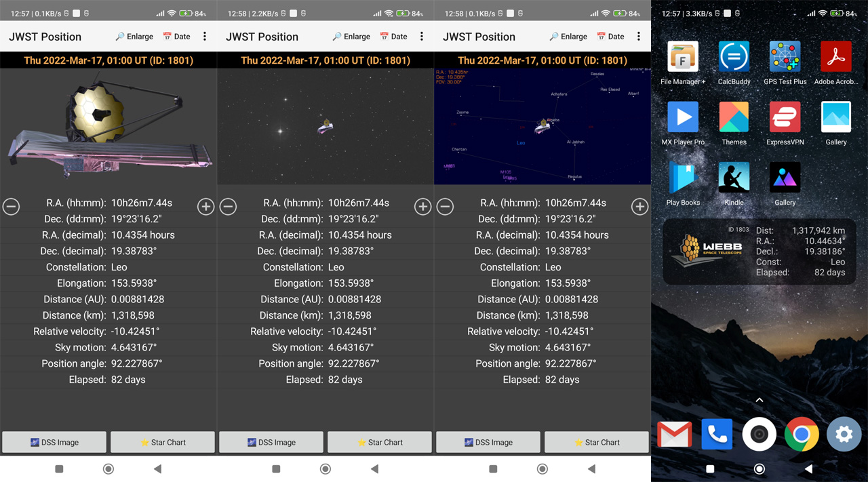
Task: Tap the Leo constellation star chart image
Action: [x=542, y=126]
